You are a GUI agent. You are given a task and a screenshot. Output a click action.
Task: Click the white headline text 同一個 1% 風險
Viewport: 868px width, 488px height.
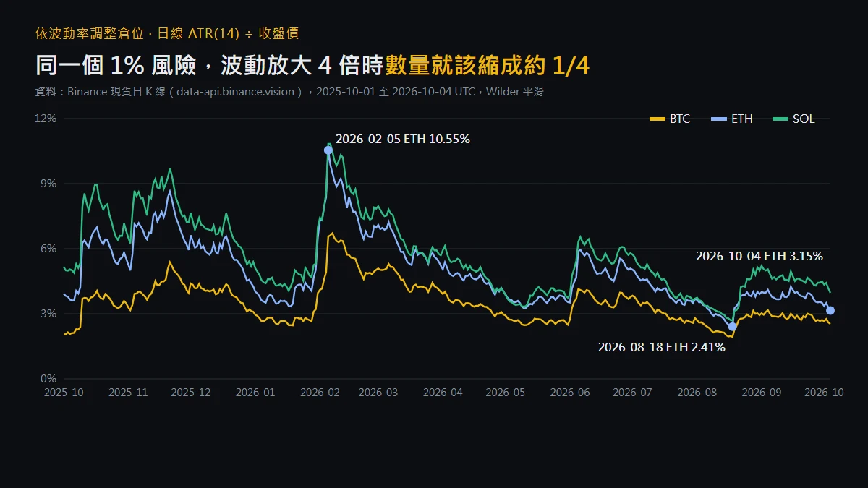pyautogui.click(x=116, y=66)
